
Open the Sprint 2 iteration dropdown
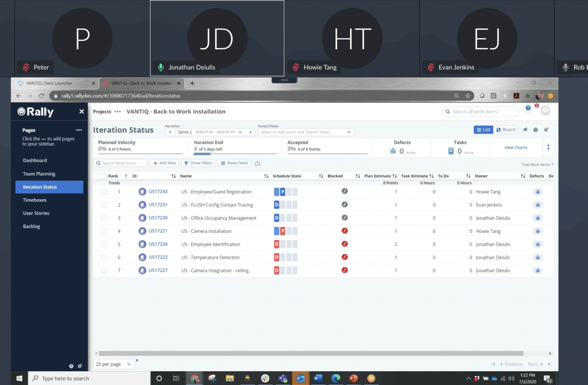coord(210,132)
